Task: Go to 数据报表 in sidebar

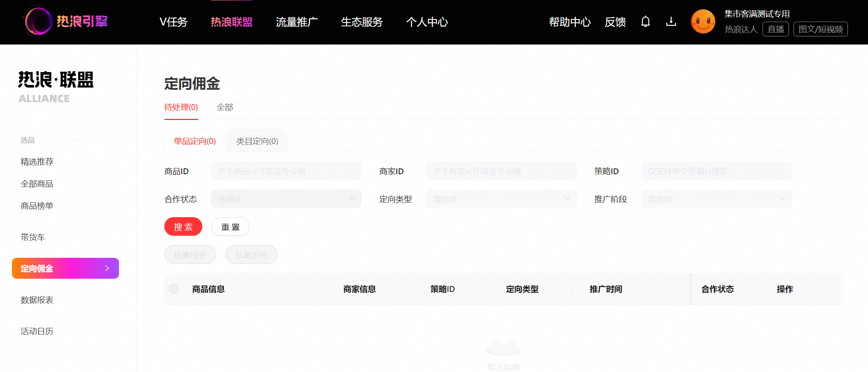Action: pyautogui.click(x=37, y=300)
